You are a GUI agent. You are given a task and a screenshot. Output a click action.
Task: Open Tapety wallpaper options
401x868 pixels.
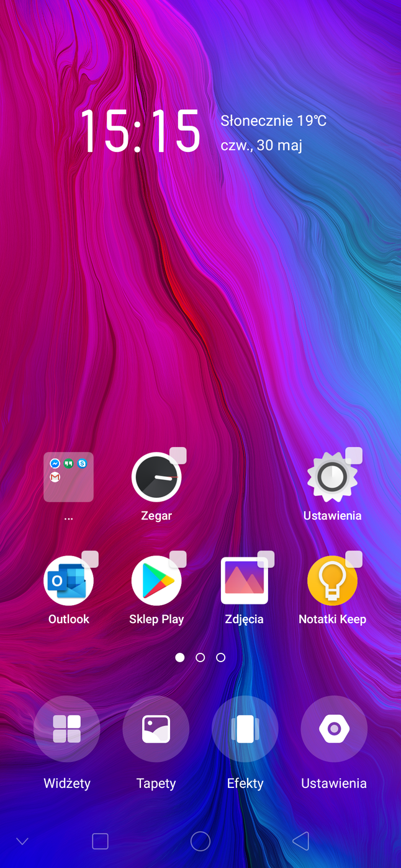click(156, 729)
